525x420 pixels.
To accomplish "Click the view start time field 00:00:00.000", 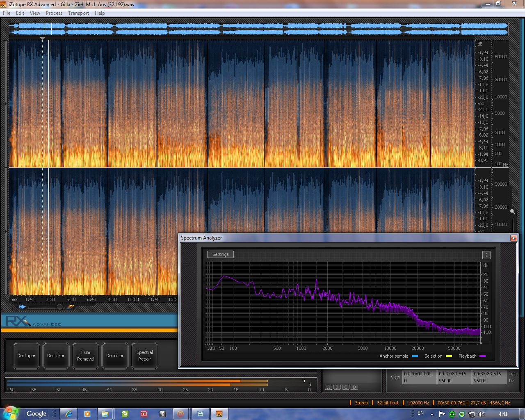I will 418,374.
